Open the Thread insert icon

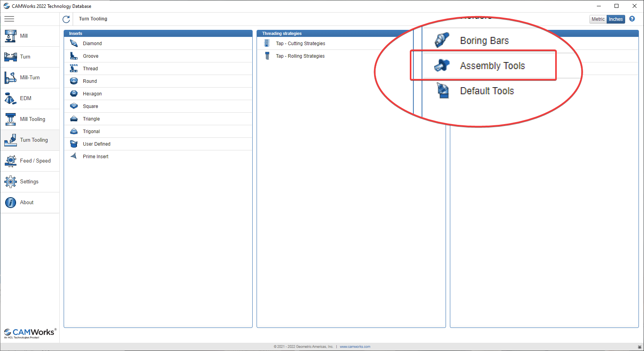pos(74,68)
